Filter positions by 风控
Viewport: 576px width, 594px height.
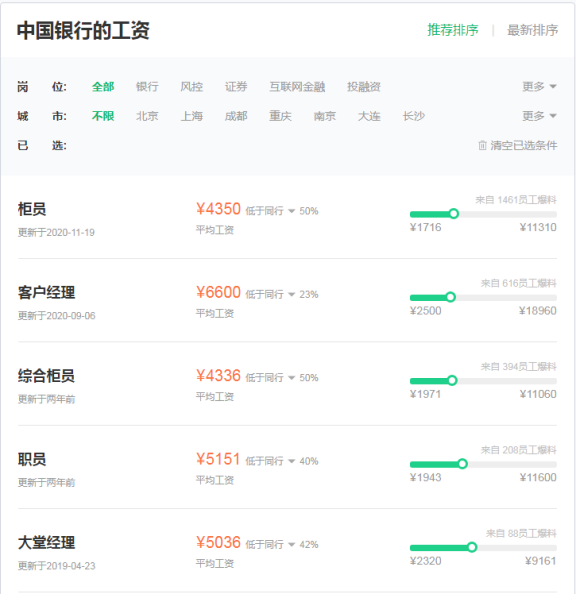point(192,87)
